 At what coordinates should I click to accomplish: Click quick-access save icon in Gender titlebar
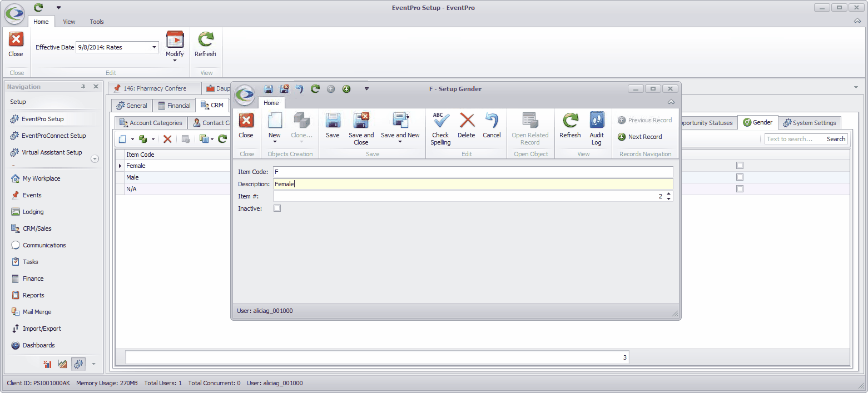(269, 89)
